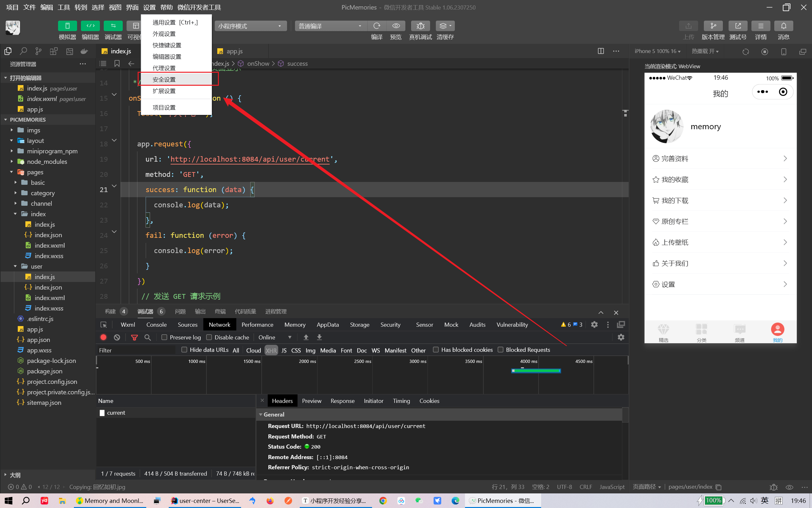Open 我的收藏 in simulator
This screenshot has height=508, width=812.
720,179
